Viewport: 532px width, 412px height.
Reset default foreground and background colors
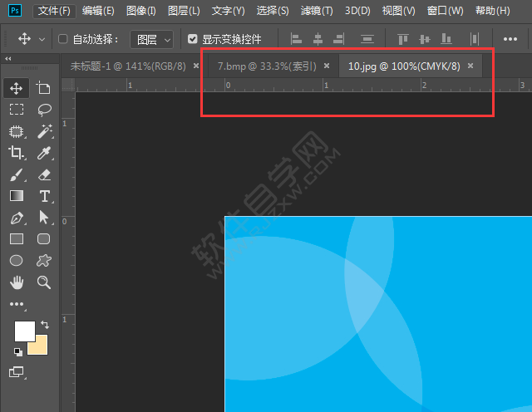click(x=18, y=352)
